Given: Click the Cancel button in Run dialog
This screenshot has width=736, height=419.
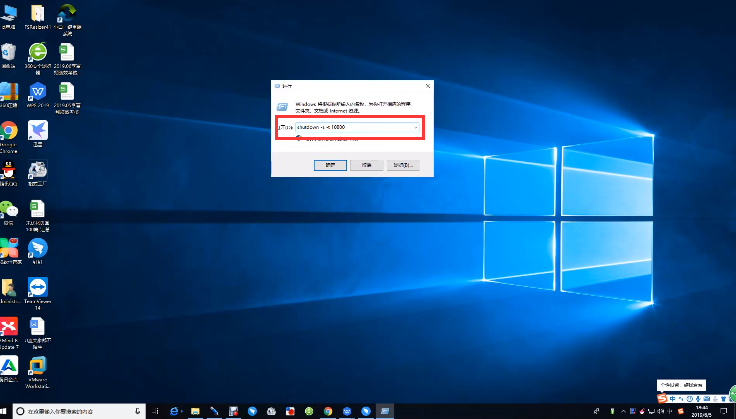Looking at the screenshot, I should coord(367,163).
